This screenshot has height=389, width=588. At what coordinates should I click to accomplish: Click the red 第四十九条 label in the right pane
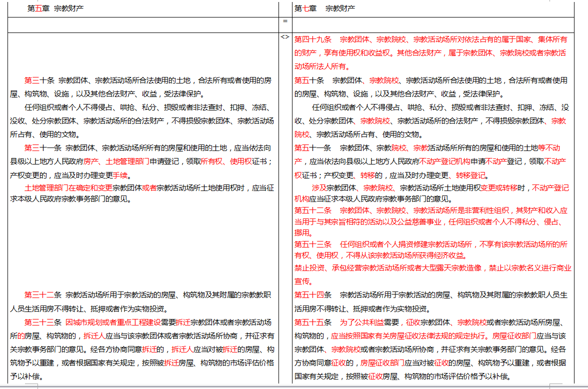click(x=312, y=39)
